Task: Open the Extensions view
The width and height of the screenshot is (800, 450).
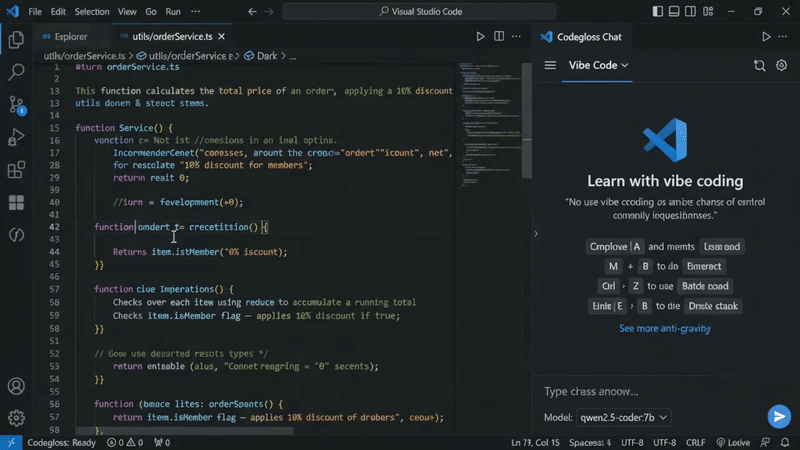Action: click(16, 170)
